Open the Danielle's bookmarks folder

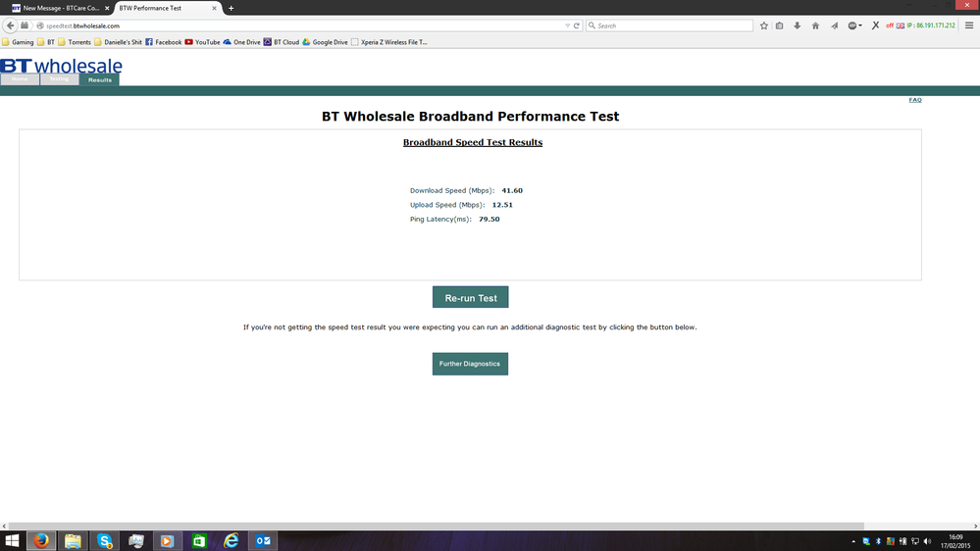click(x=118, y=42)
